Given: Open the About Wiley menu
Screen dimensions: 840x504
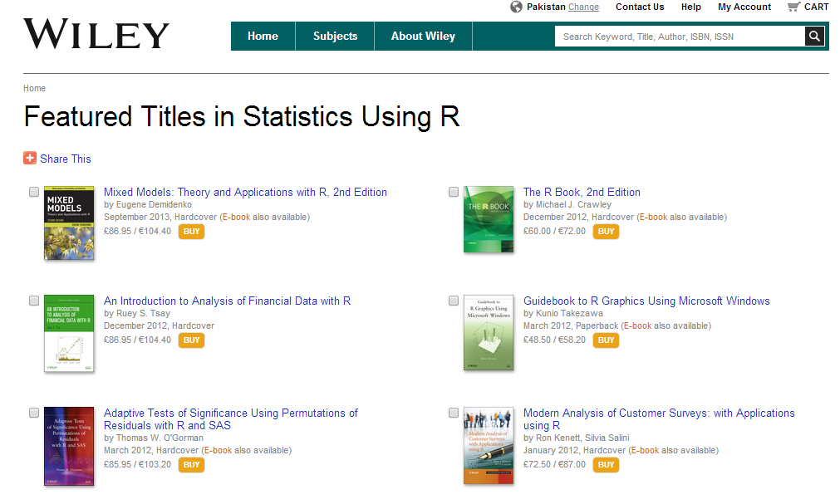Looking at the screenshot, I should [423, 37].
